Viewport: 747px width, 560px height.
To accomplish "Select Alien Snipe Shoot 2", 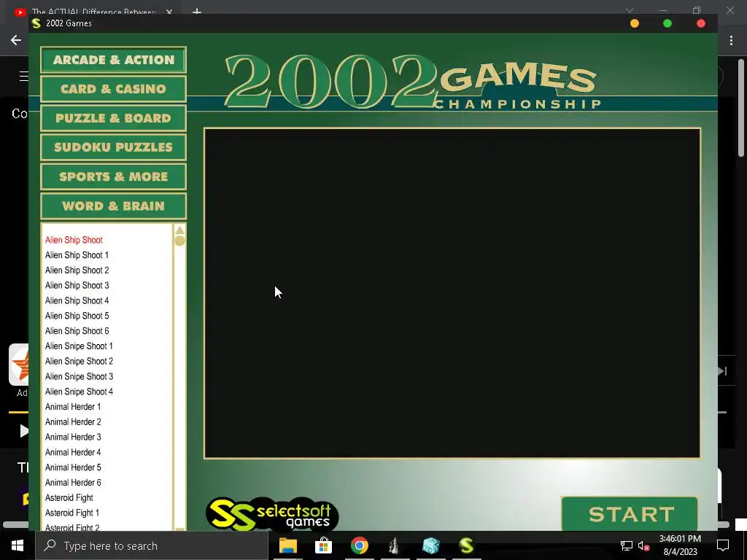I will pyautogui.click(x=79, y=362).
